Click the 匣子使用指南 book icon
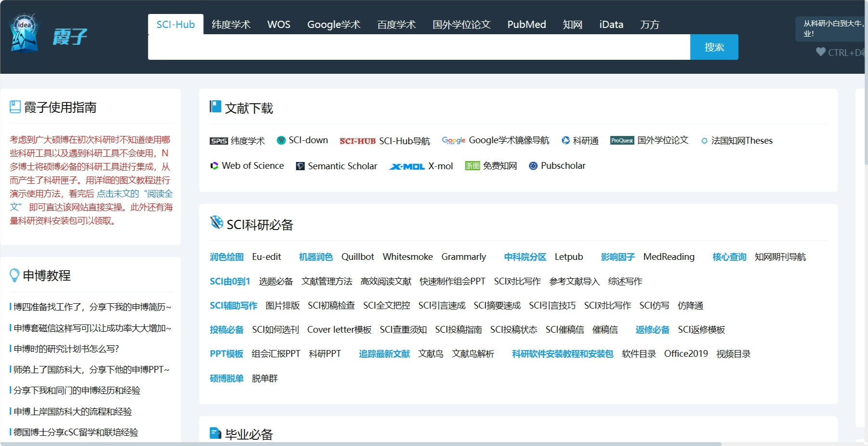The height and width of the screenshot is (446, 868). 15,107
